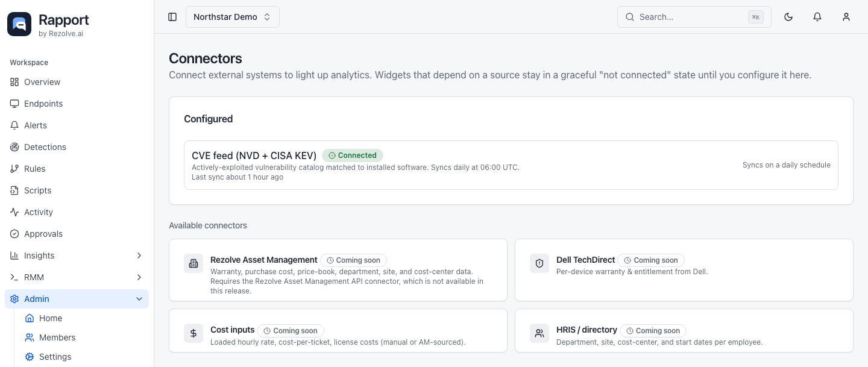Click the Rules branch icon

[14, 169]
